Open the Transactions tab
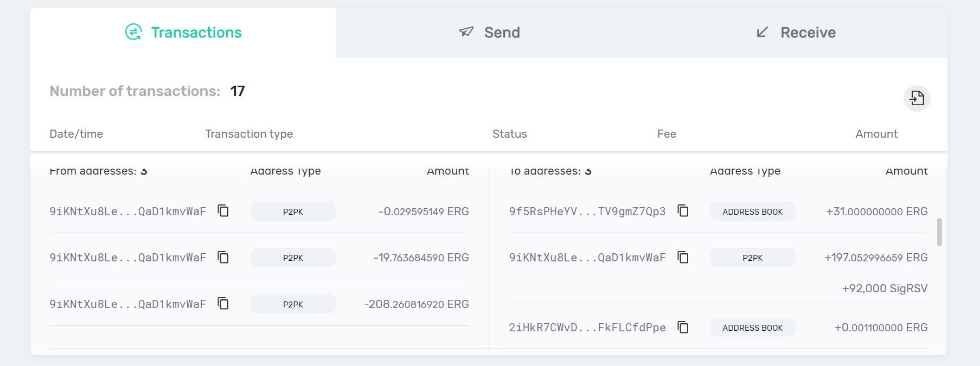 point(183,33)
